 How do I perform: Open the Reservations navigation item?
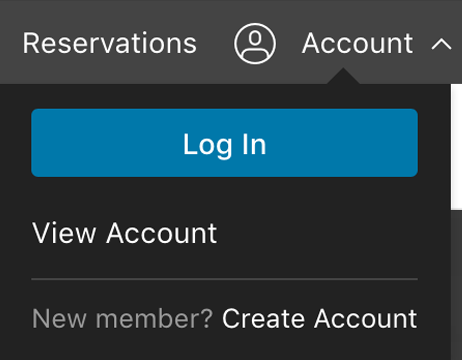point(110,43)
